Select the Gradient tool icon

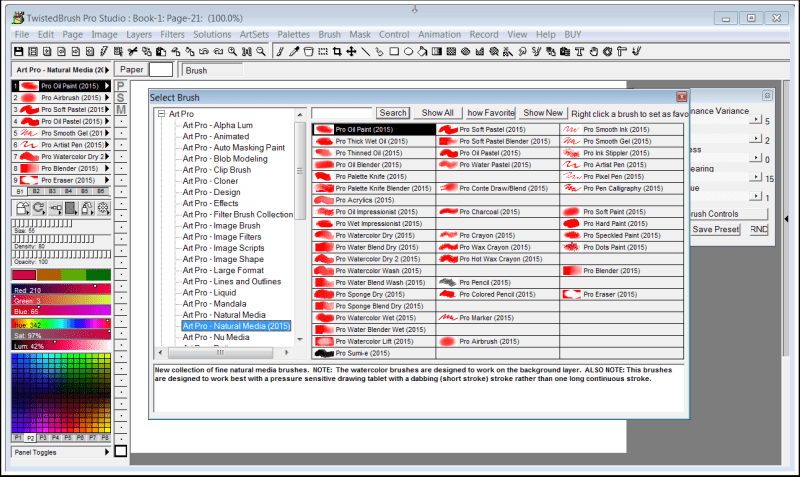(437, 51)
